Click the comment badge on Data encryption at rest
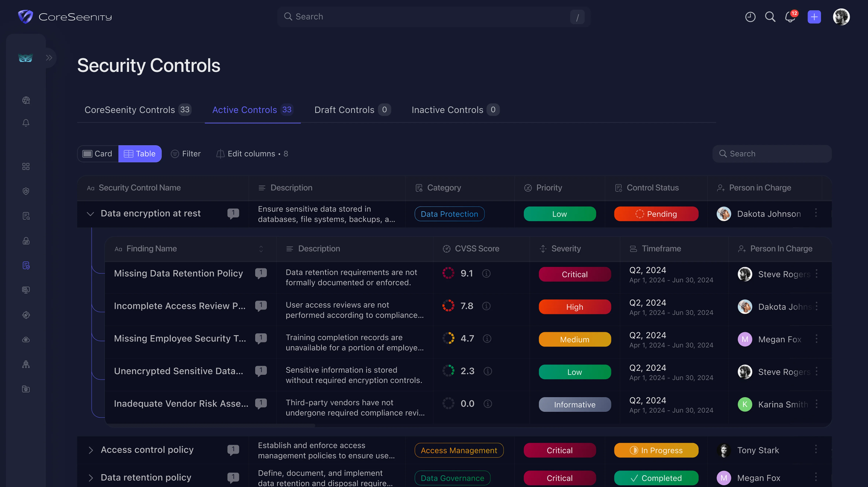This screenshot has width=868, height=487. (x=233, y=213)
